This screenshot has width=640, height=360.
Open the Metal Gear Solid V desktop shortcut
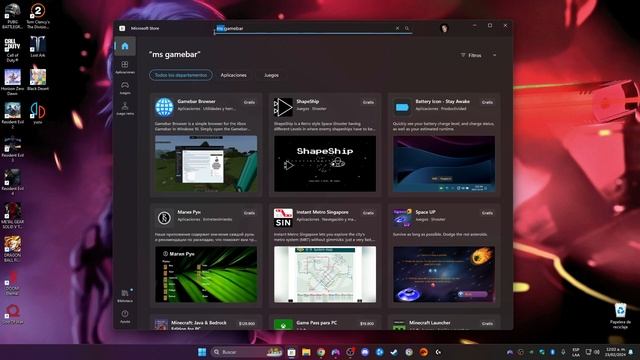12,216
